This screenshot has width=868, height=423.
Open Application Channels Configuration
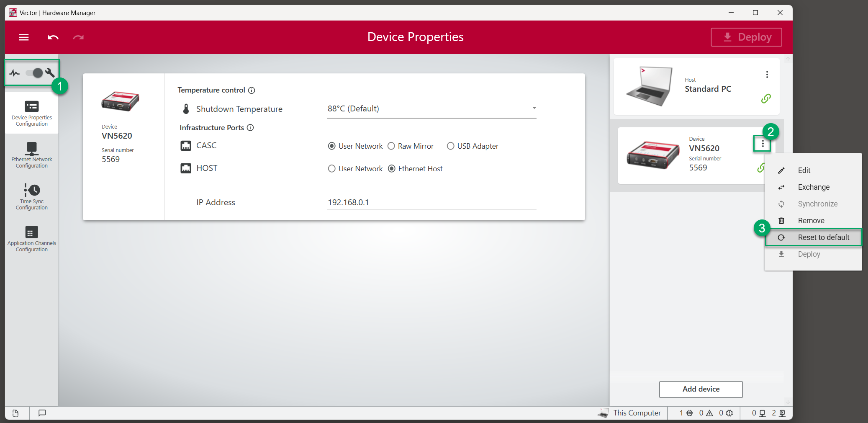pos(32,239)
